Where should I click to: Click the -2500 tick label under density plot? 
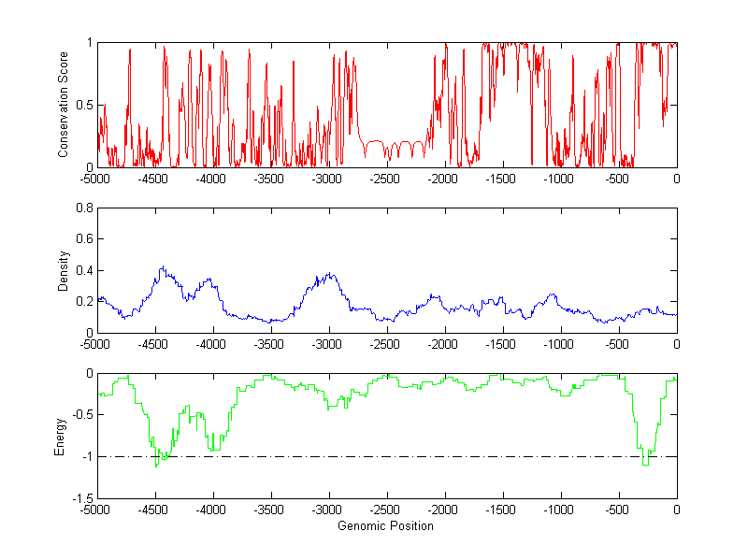385,343
